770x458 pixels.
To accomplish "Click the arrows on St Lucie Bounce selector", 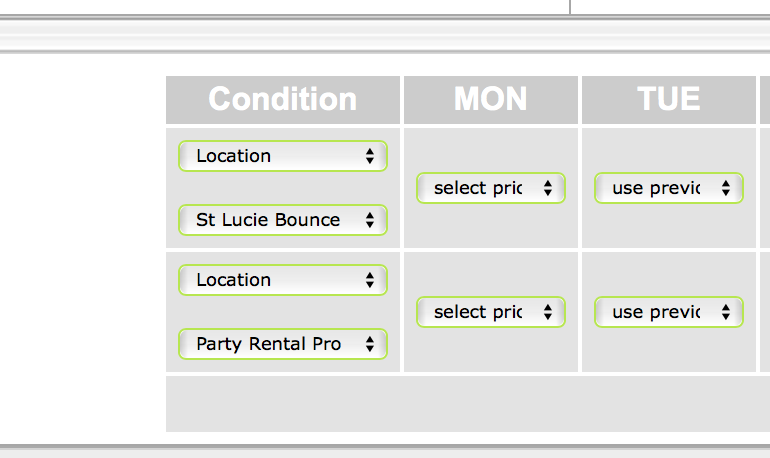I will (370, 220).
